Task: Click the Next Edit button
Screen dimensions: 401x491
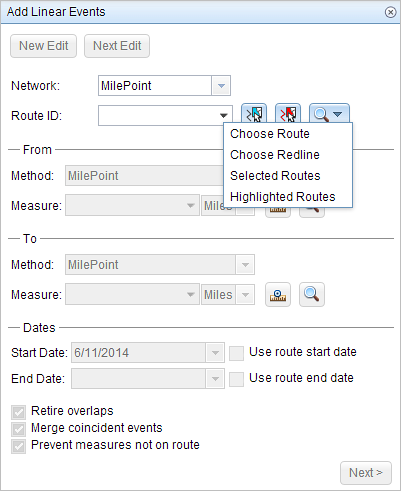Action: coord(117,46)
